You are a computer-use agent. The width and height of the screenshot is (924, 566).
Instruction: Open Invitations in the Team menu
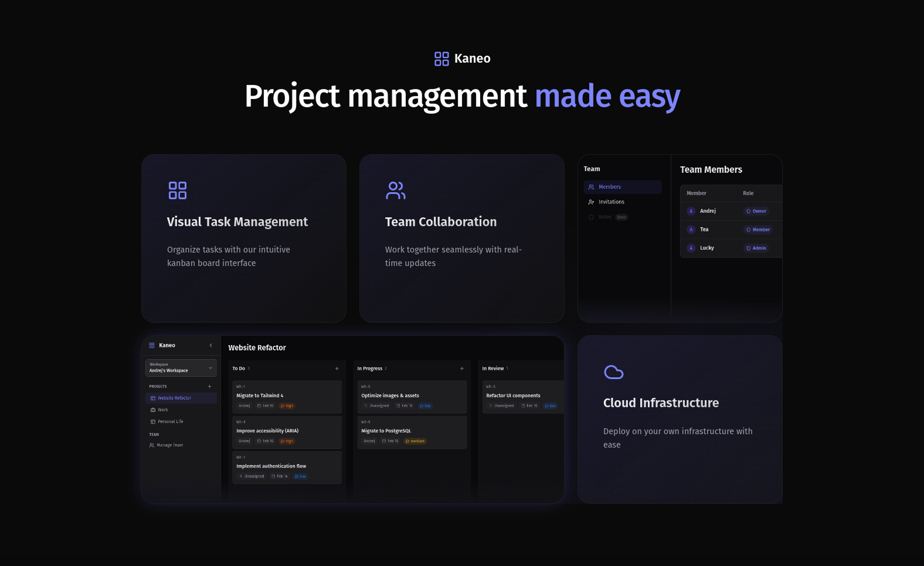pos(611,202)
